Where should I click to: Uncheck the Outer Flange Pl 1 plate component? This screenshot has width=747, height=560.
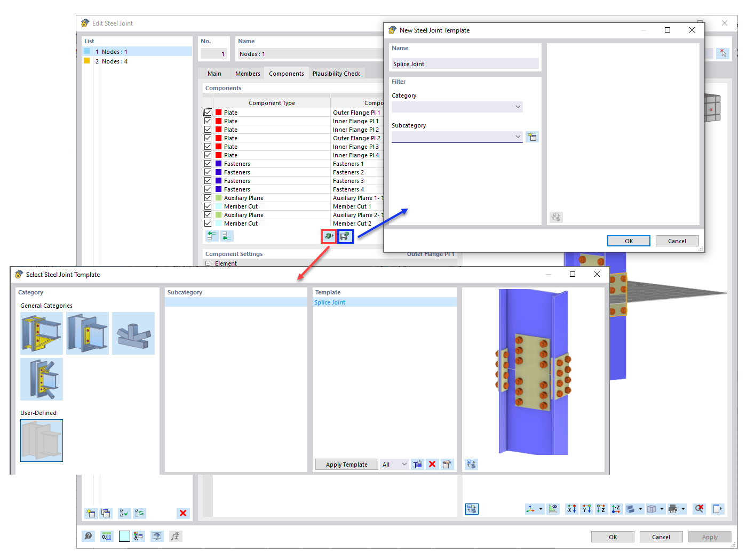pyautogui.click(x=208, y=112)
